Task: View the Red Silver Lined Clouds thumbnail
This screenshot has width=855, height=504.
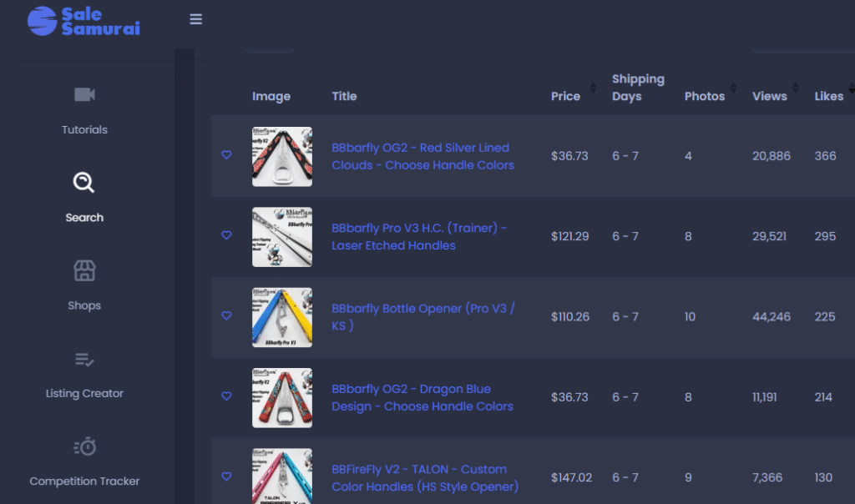Action: (x=282, y=156)
